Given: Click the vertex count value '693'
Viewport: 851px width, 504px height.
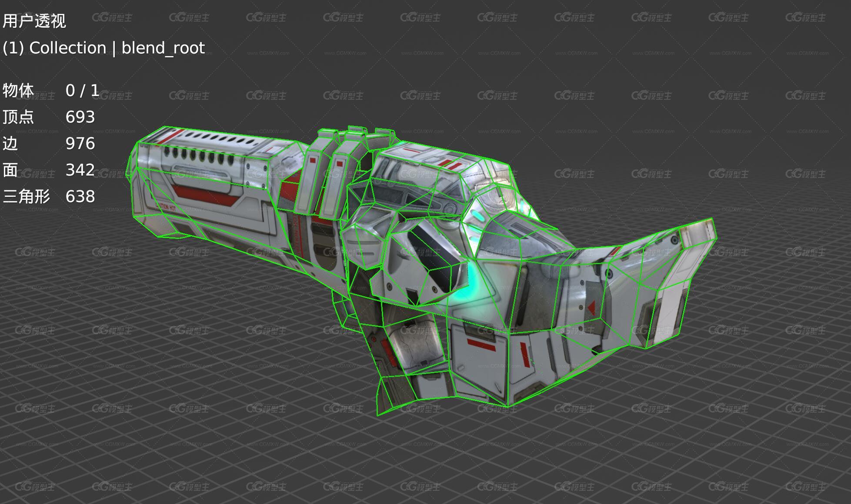Looking at the screenshot, I should (x=80, y=117).
